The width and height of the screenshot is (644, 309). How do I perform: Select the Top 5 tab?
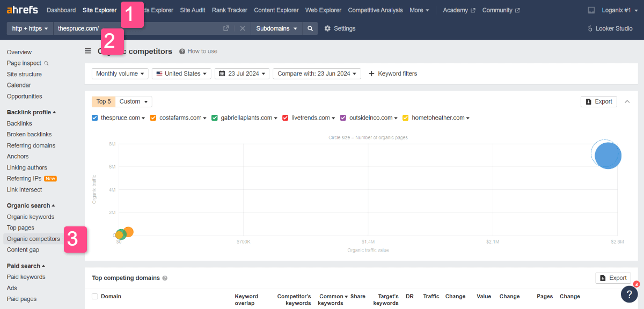pyautogui.click(x=104, y=101)
